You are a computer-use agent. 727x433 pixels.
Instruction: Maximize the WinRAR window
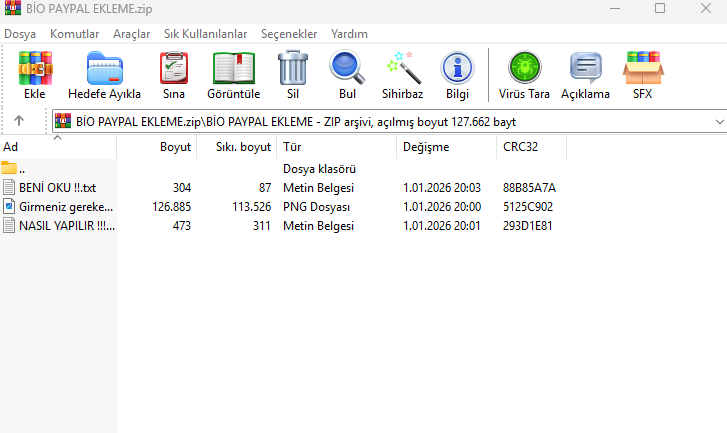coord(660,8)
